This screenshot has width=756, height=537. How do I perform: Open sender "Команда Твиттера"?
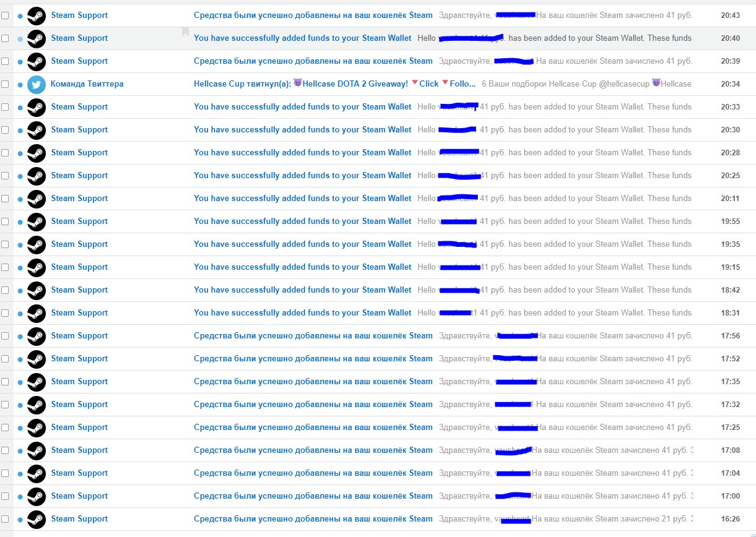[87, 84]
